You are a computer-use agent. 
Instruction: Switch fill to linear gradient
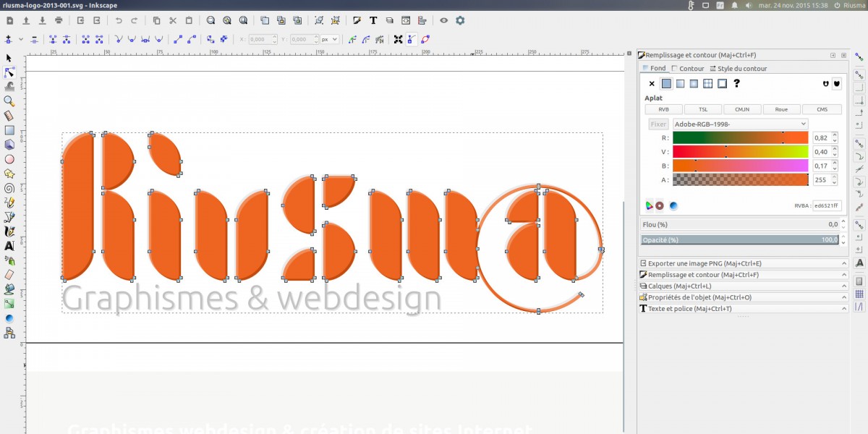click(680, 84)
